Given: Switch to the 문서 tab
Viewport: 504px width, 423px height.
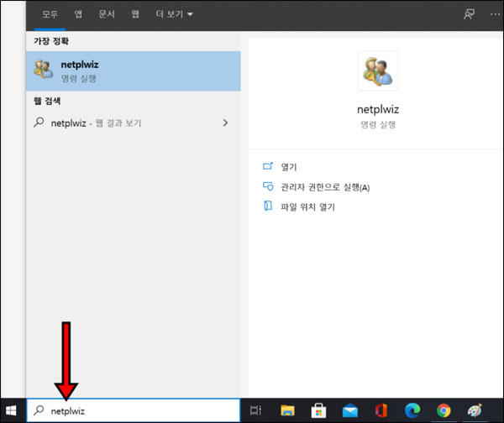Looking at the screenshot, I should point(107,14).
